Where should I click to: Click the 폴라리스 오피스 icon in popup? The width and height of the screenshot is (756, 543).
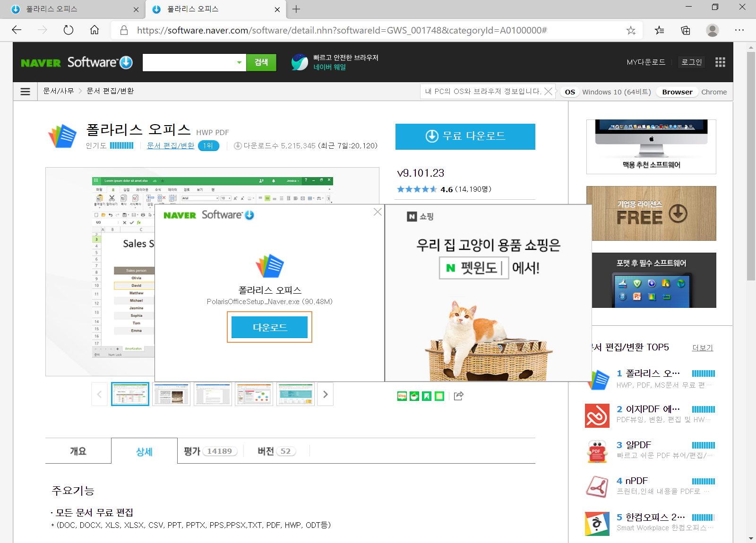[x=270, y=266]
